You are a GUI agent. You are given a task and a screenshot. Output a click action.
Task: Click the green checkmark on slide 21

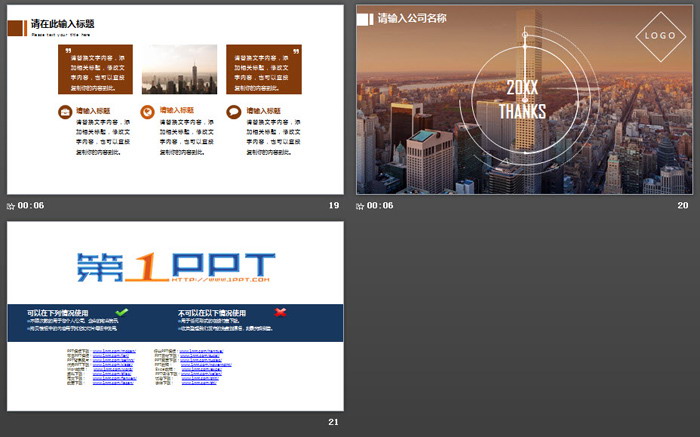pyautogui.click(x=121, y=312)
